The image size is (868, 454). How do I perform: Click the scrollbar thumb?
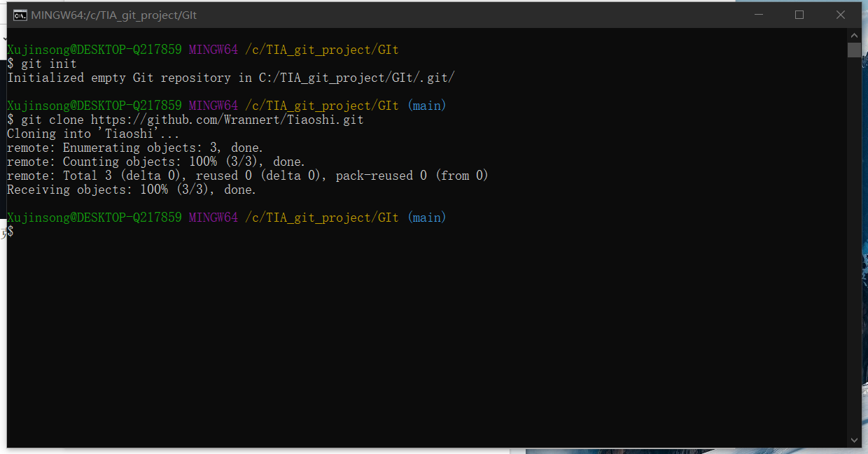coord(854,50)
